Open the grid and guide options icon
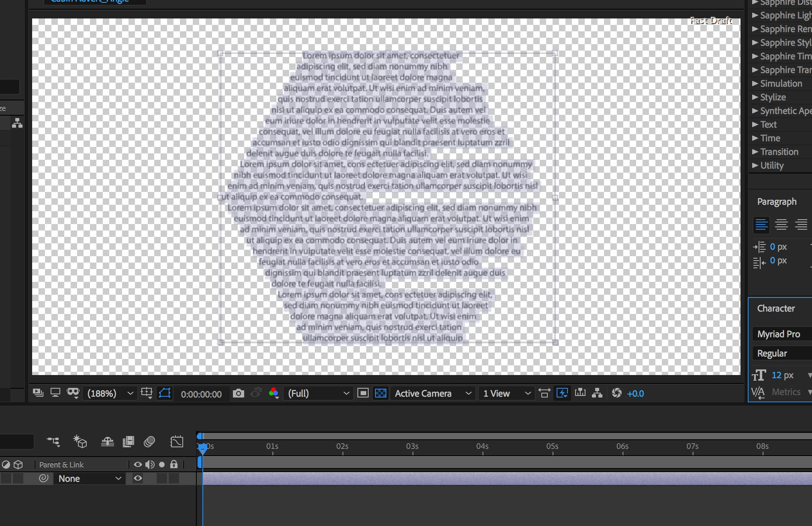This screenshot has height=526, width=812. pos(147,393)
